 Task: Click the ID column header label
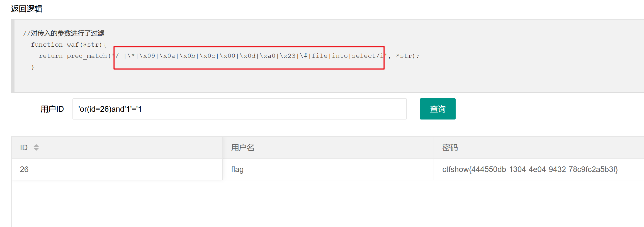(x=24, y=147)
